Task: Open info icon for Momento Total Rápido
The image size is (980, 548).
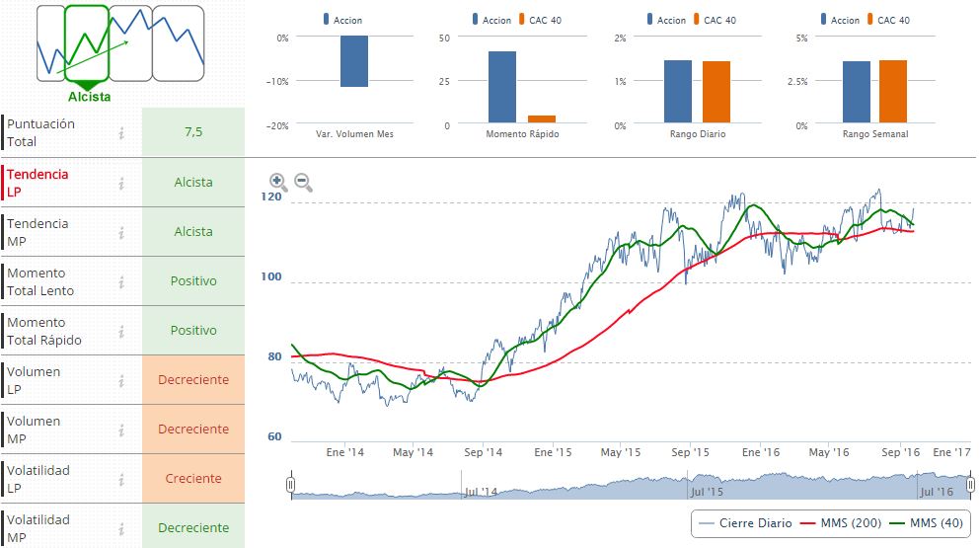Action: point(121,331)
